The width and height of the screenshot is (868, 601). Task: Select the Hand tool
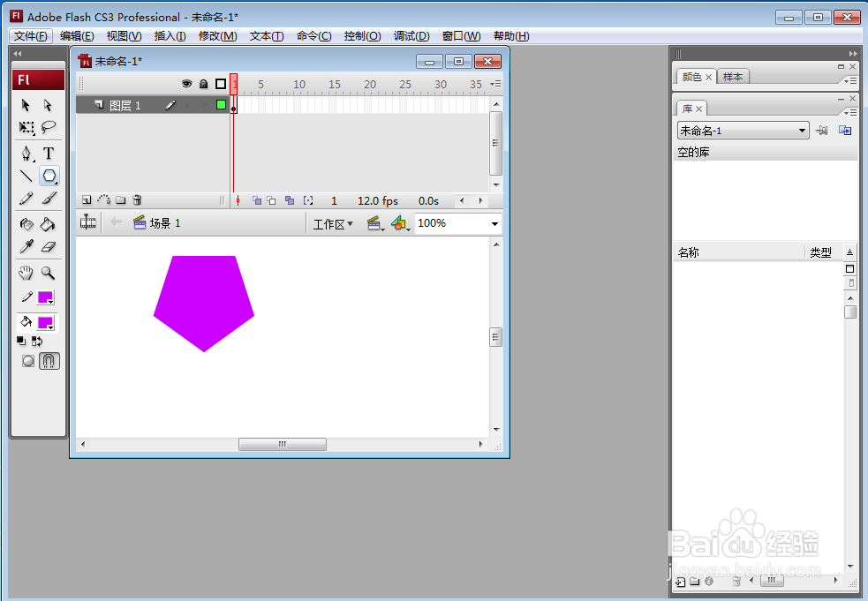coord(26,273)
